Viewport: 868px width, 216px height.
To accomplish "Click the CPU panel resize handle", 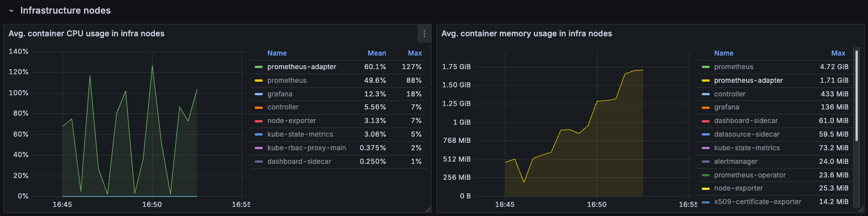I will (x=428, y=210).
